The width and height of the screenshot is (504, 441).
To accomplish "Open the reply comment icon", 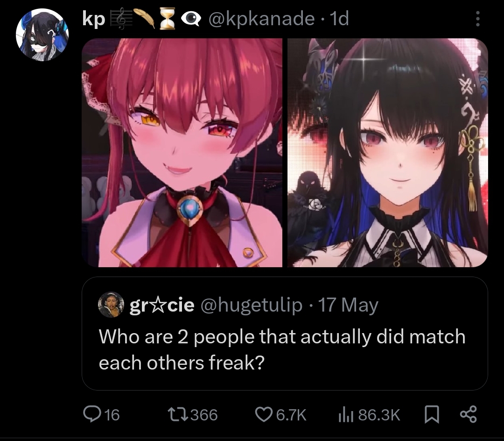I will point(91,414).
